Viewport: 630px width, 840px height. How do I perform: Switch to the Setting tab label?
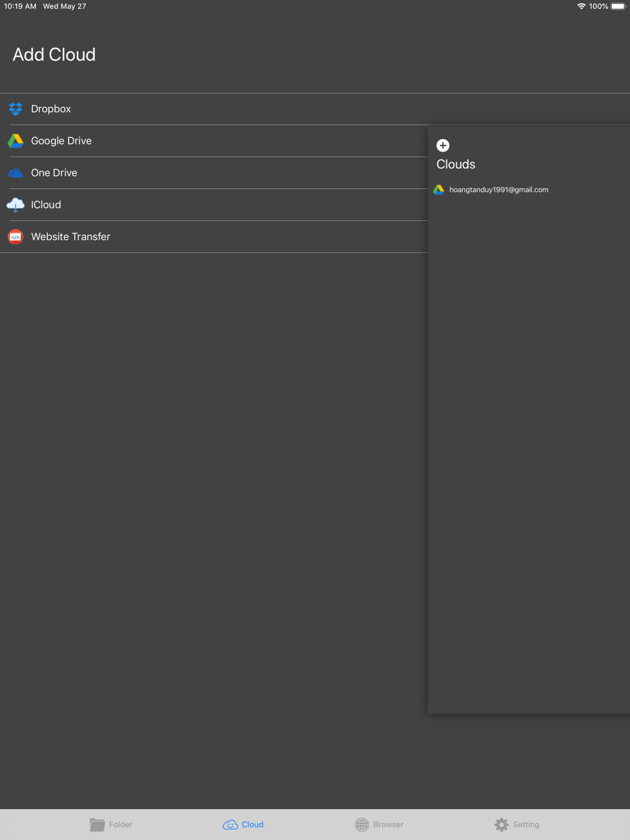pos(526,824)
